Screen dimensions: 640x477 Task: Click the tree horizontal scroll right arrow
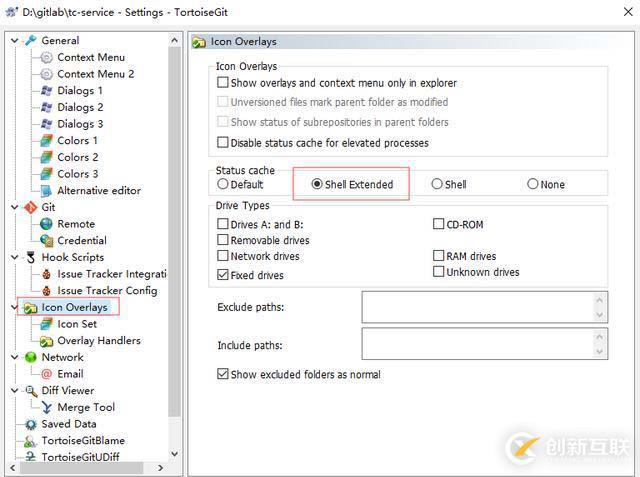(161, 468)
